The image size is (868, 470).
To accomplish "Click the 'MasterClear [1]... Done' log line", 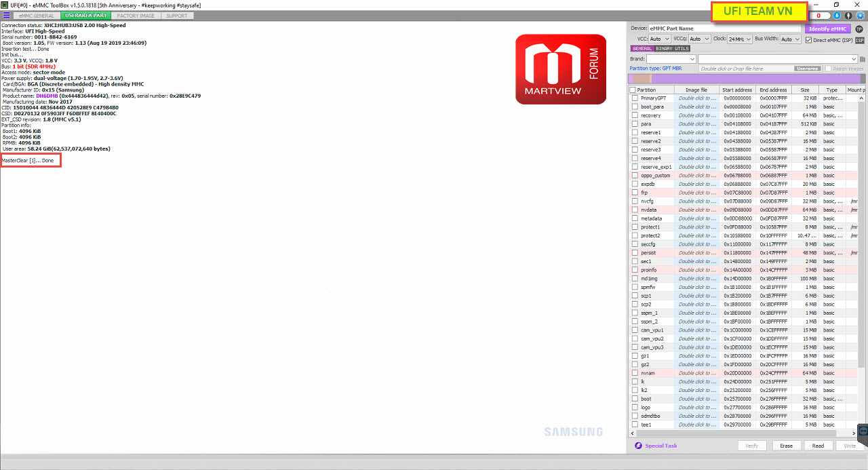I will point(28,161).
